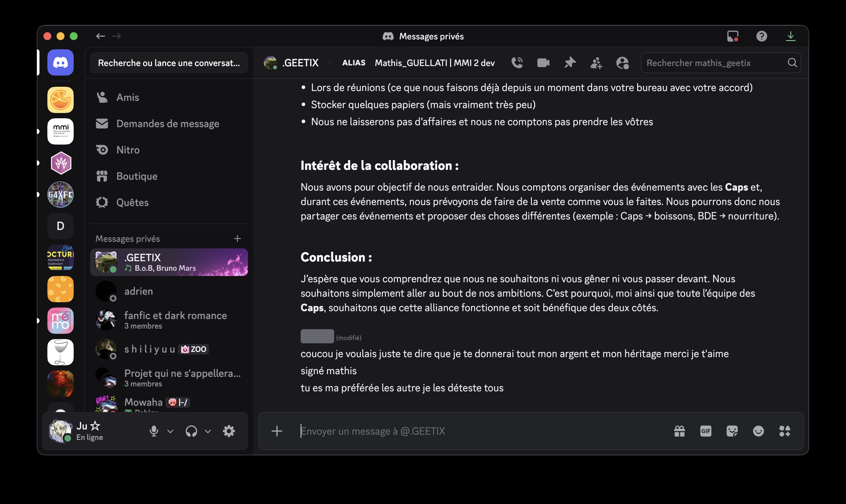The width and height of the screenshot is (846, 504).
Task: Start a voice call with .GEETIX
Action: pyautogui.click(x=517, y=63)
